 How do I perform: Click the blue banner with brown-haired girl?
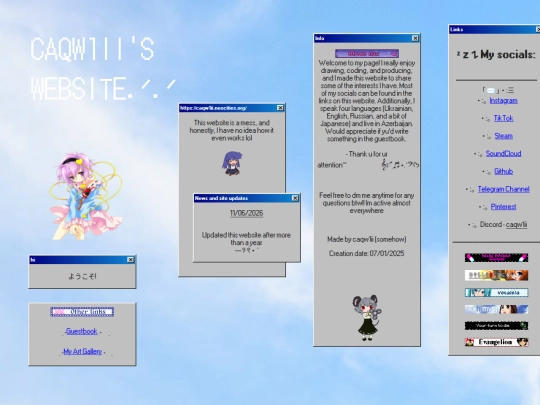point(496,309)
